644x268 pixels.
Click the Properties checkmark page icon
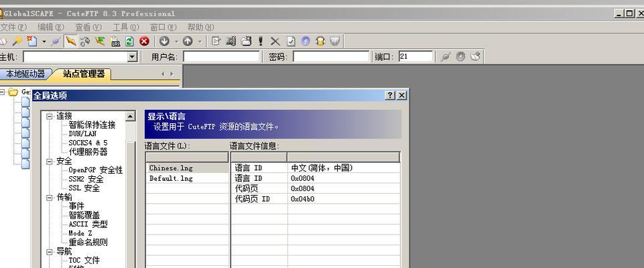(x=290, y=41)
